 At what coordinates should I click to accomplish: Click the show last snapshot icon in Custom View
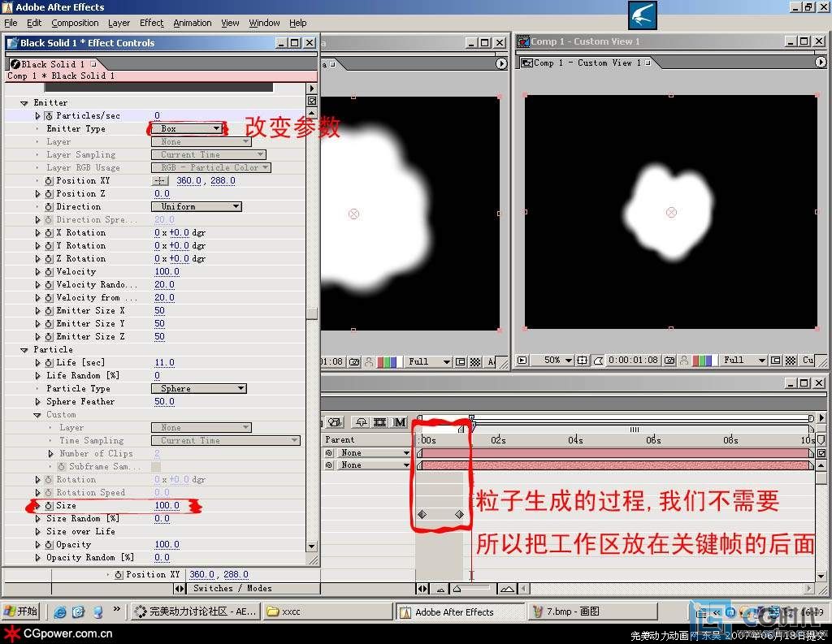point(684,361)
